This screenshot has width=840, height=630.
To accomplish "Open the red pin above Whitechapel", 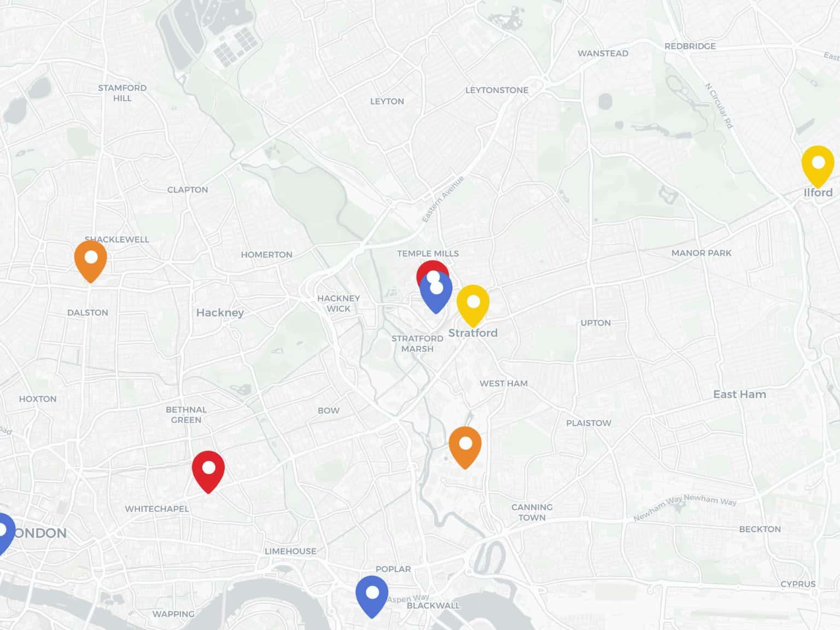I will pos(208,471).
